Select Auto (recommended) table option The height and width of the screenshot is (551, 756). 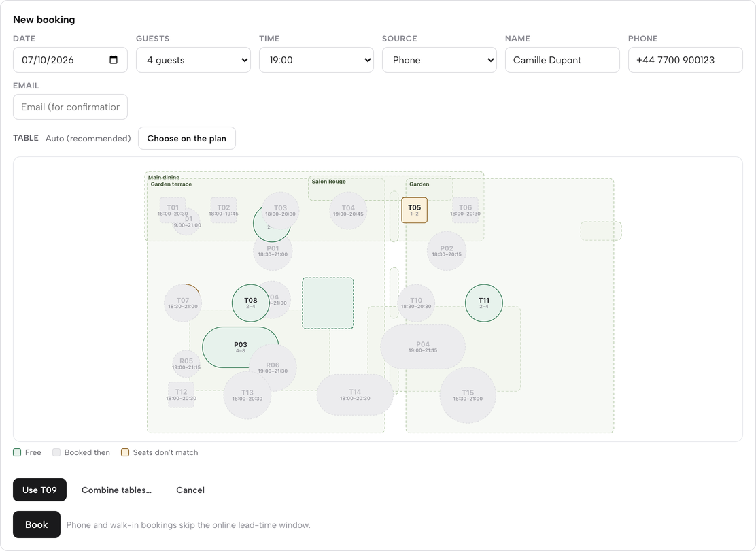click(88, 139)
